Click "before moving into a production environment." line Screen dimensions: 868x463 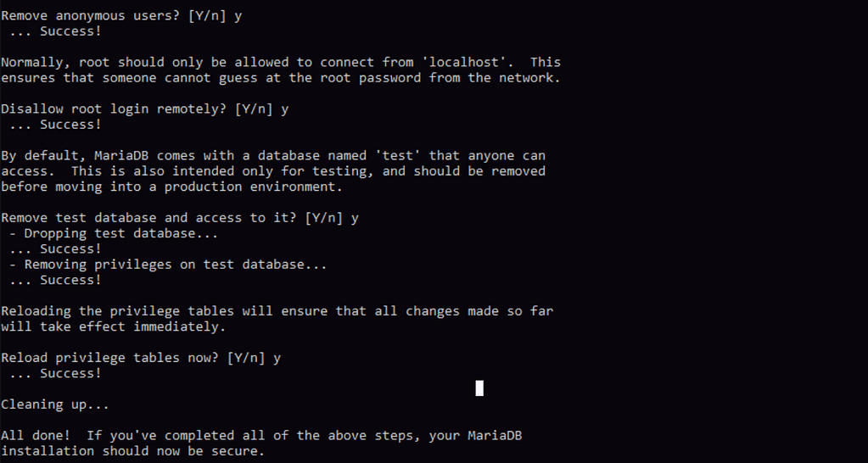(x=171, y=187)
